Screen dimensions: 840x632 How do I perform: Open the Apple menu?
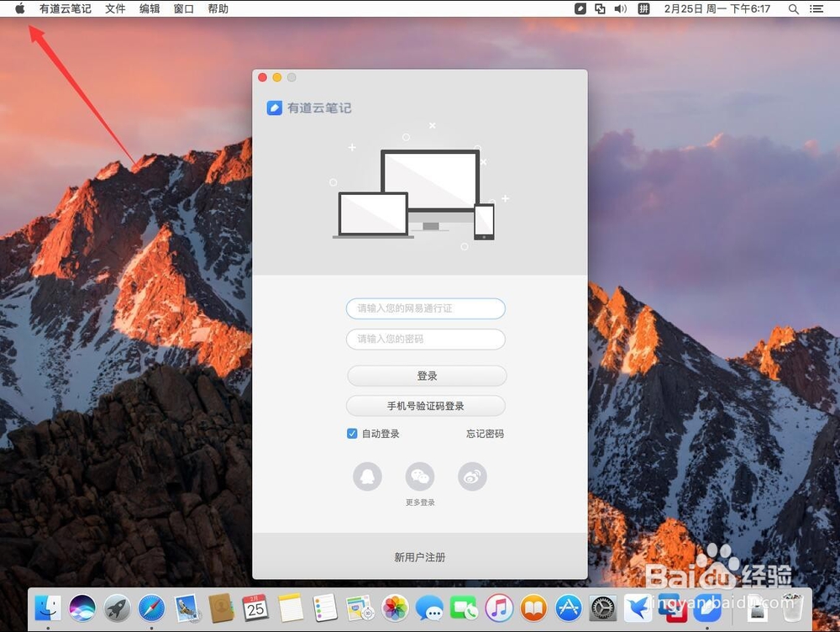[x=20, y=8]
